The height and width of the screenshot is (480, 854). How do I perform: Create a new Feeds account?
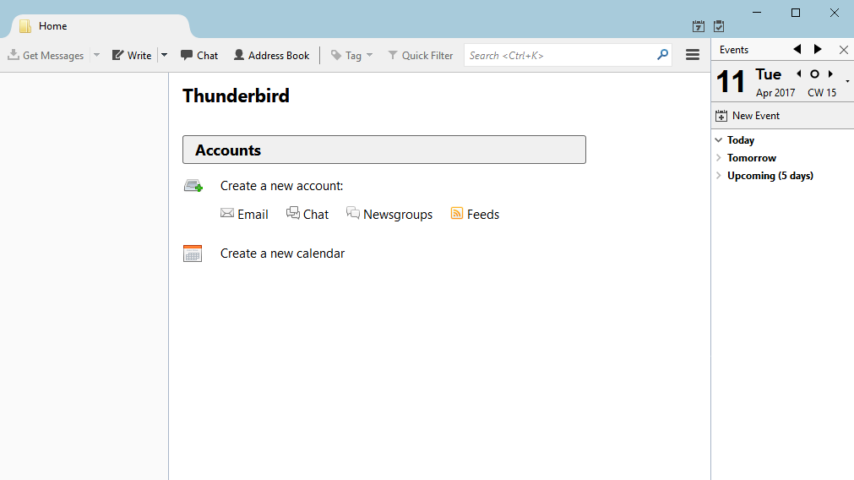[474, 214]
